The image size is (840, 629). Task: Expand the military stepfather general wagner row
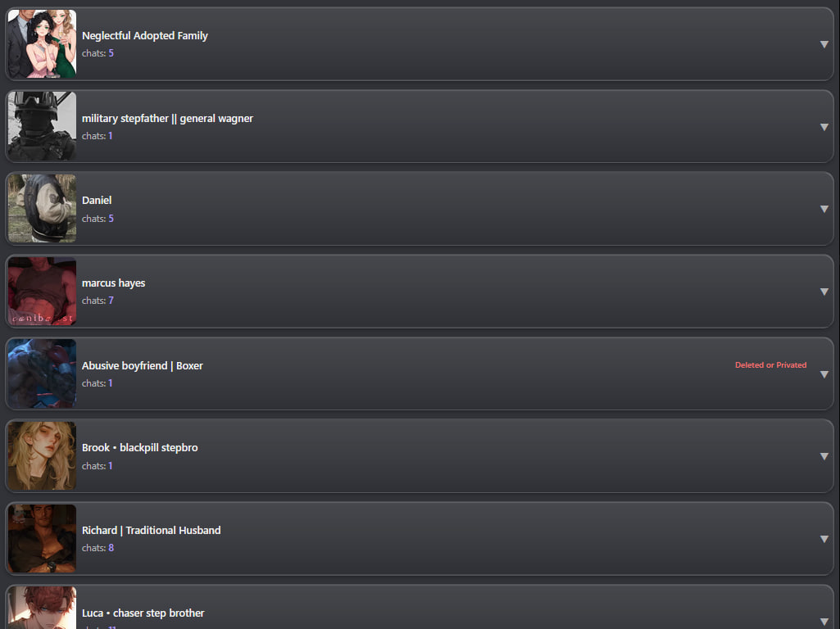click(x=824, y=127)
